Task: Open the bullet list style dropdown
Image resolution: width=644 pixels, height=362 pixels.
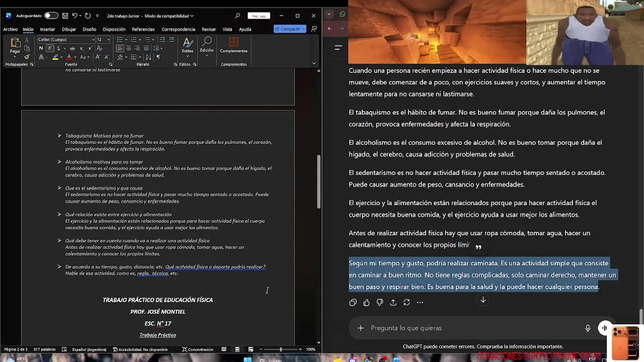Action: (126, 40)
